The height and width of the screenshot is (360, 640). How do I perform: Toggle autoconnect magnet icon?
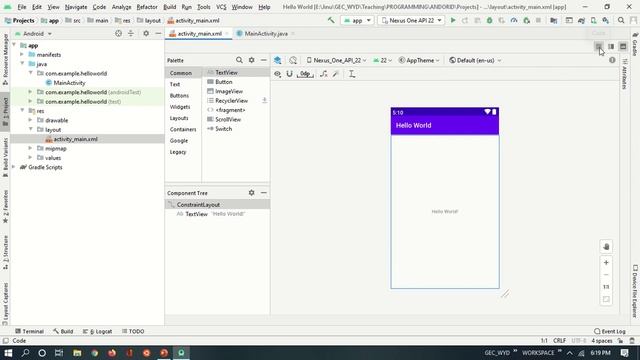[x=289, y=74]
